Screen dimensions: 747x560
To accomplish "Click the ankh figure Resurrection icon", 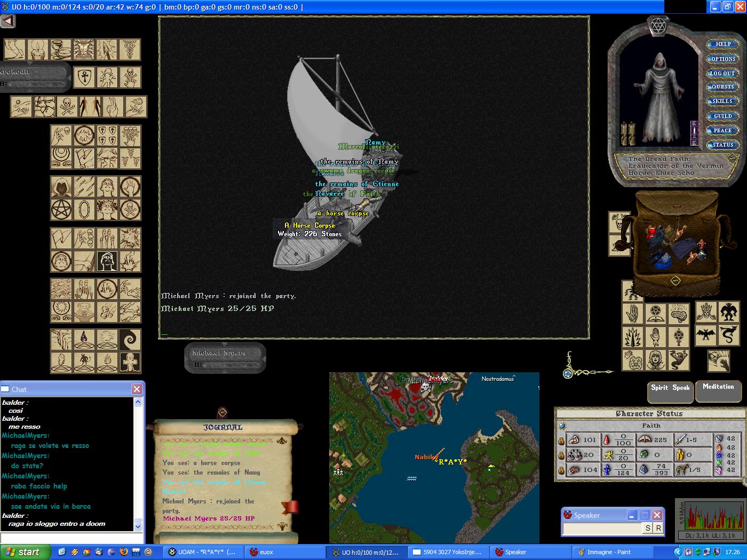I will [130, 362].
